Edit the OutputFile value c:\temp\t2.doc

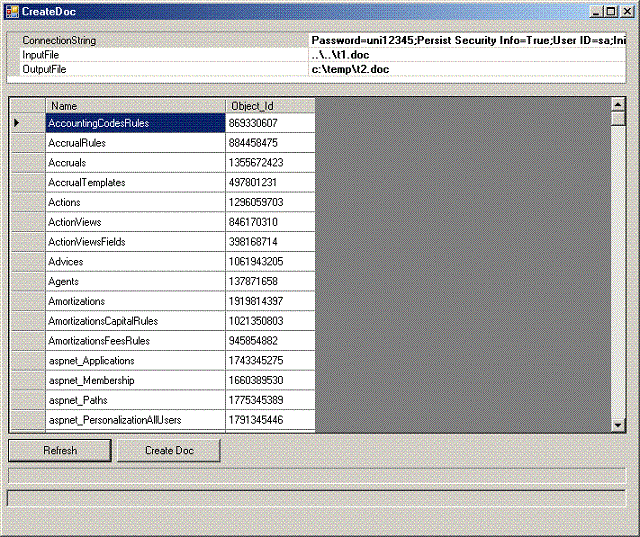467,69
